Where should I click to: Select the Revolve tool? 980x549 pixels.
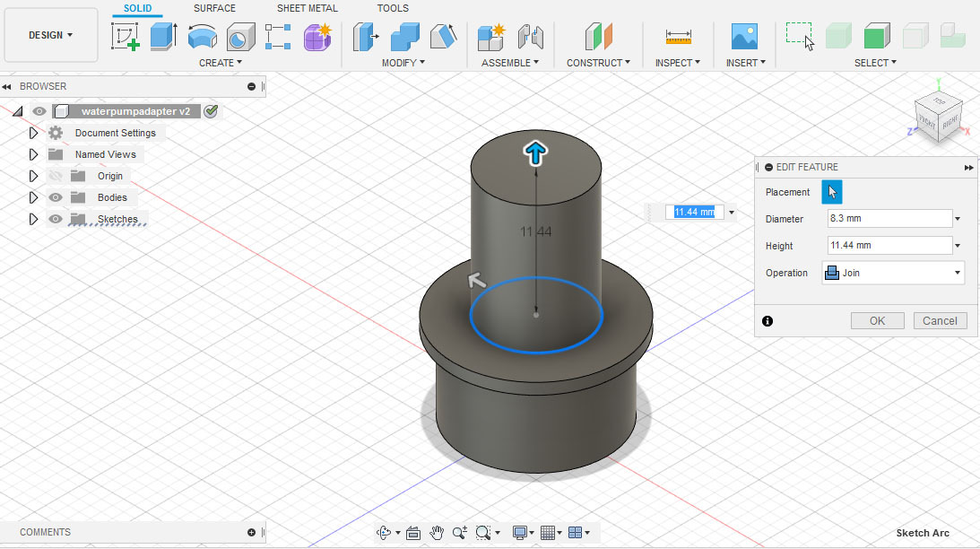(x=202, y=36)
